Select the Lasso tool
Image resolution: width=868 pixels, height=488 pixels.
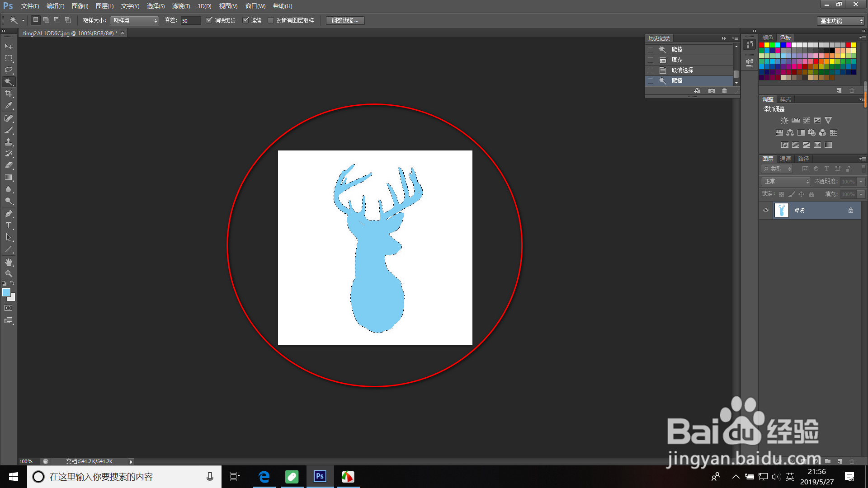[9, 70]
